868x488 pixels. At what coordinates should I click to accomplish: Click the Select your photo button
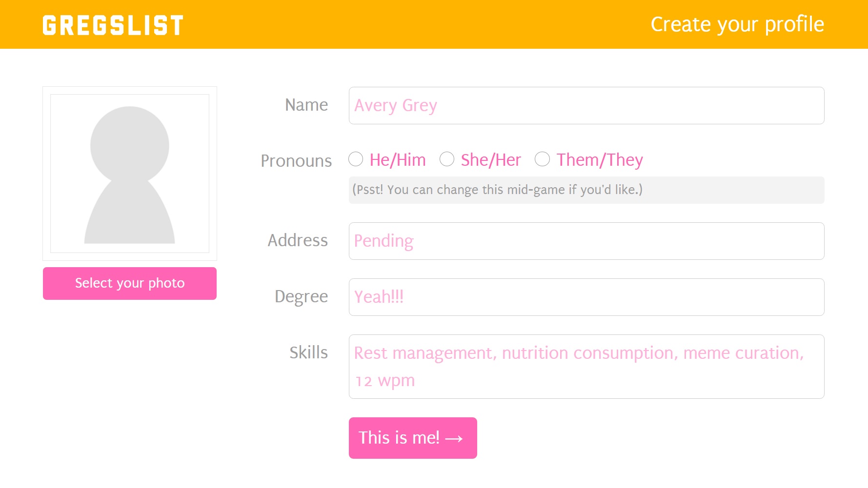coord(130,283)
